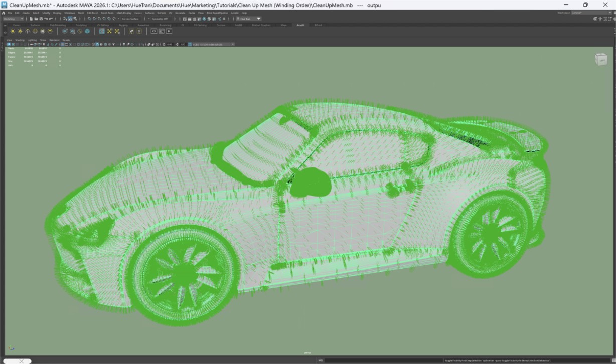Click the Arnold flush caches icon
This screenshot has width=616, height=364.
[x=117, y=31]
